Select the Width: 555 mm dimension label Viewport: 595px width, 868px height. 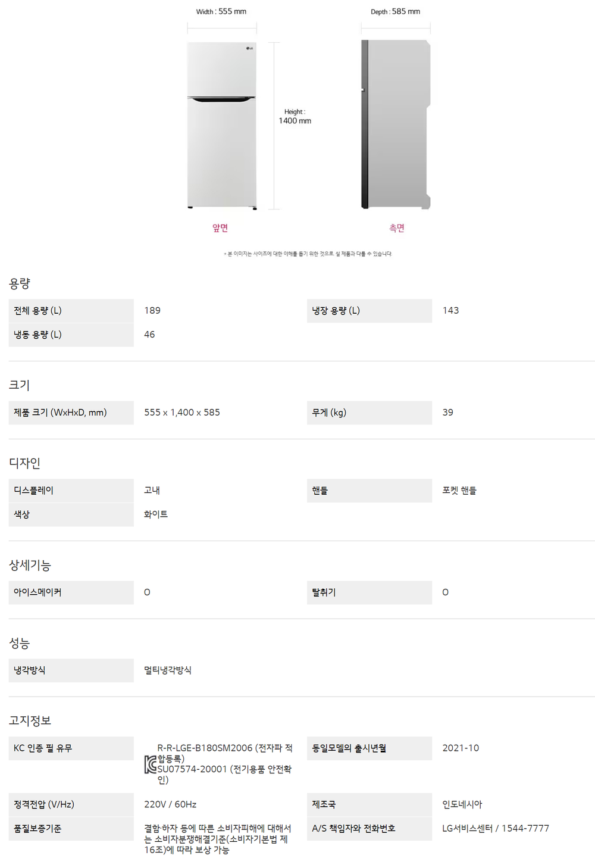(221, 11)
